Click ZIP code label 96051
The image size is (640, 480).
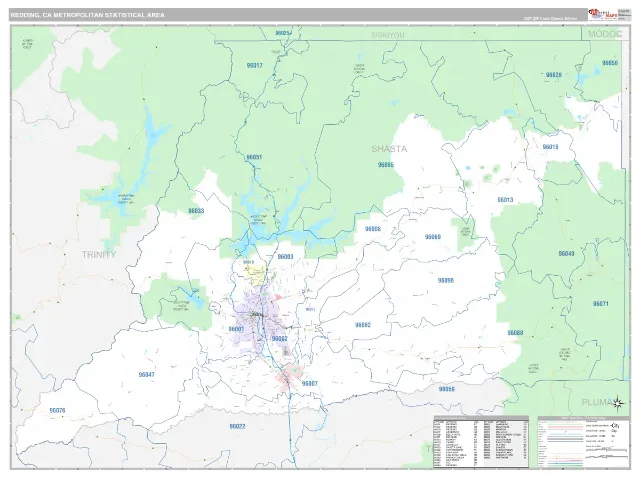[254, 157]
